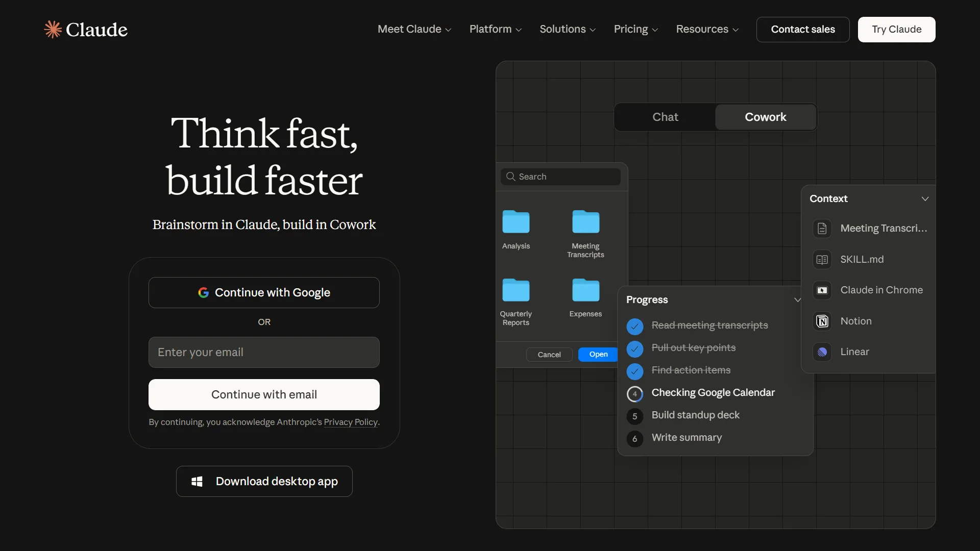
Task: Click the Notion icon in Context
Action: click(822, 321)
